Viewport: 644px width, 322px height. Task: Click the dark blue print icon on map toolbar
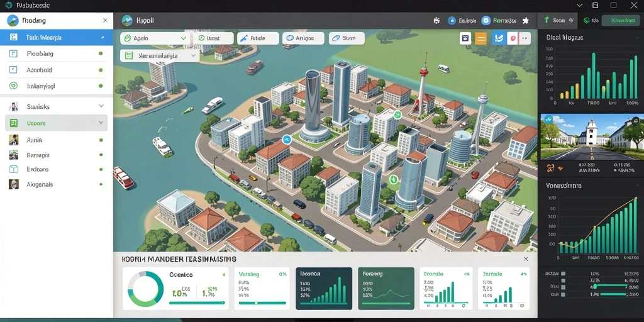pyautogui.click(x=465, y=38)
